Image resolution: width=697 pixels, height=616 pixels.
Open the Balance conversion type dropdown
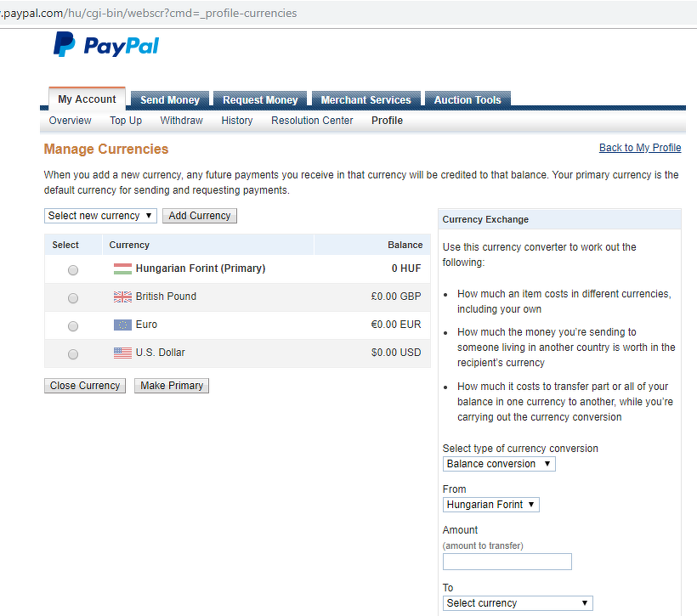pos(499,464)
